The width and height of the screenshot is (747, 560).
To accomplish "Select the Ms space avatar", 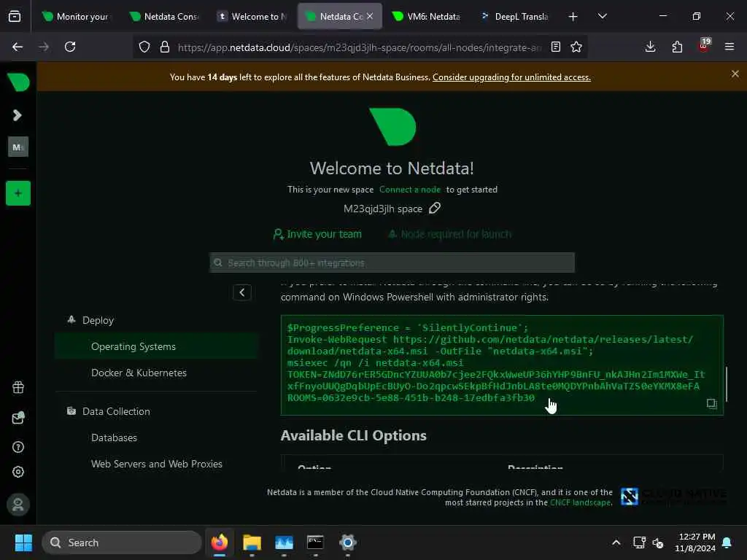I will (x=18, y=147).
